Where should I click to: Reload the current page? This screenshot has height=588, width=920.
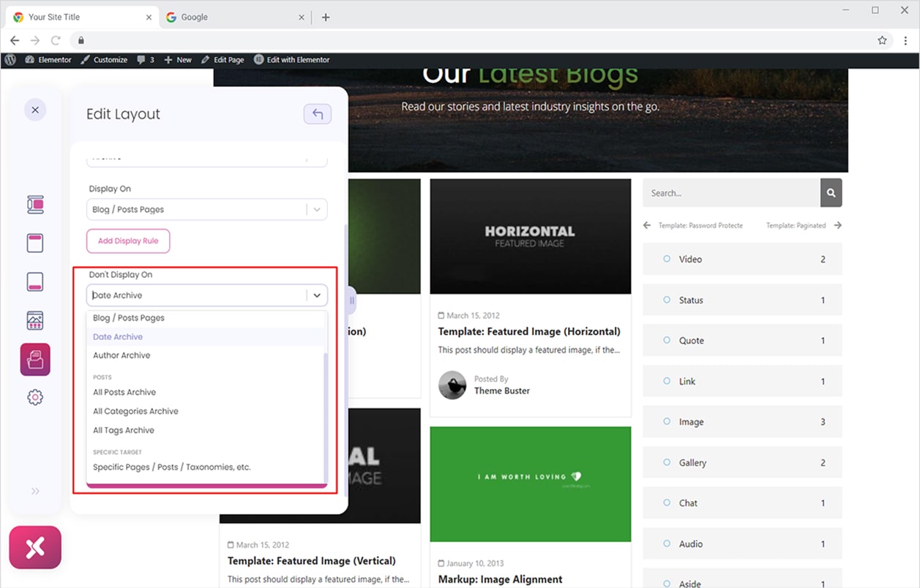pos(56,40)
